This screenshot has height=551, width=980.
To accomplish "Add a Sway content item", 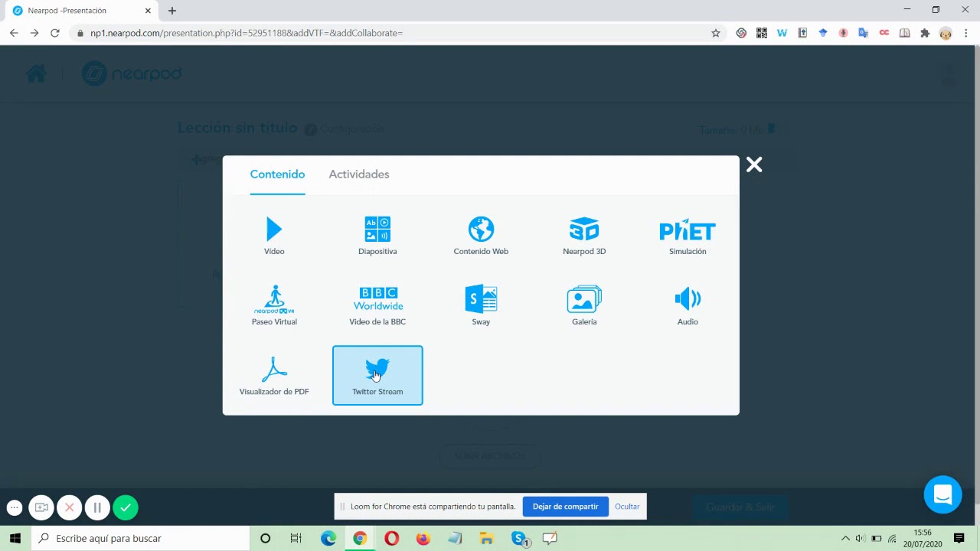I will tap(481, 305).
